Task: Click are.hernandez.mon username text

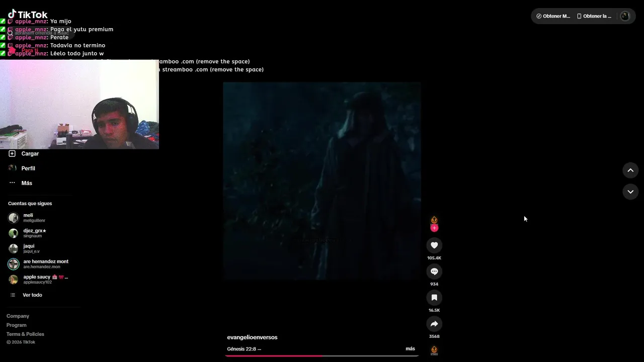Action: [42, 267]
